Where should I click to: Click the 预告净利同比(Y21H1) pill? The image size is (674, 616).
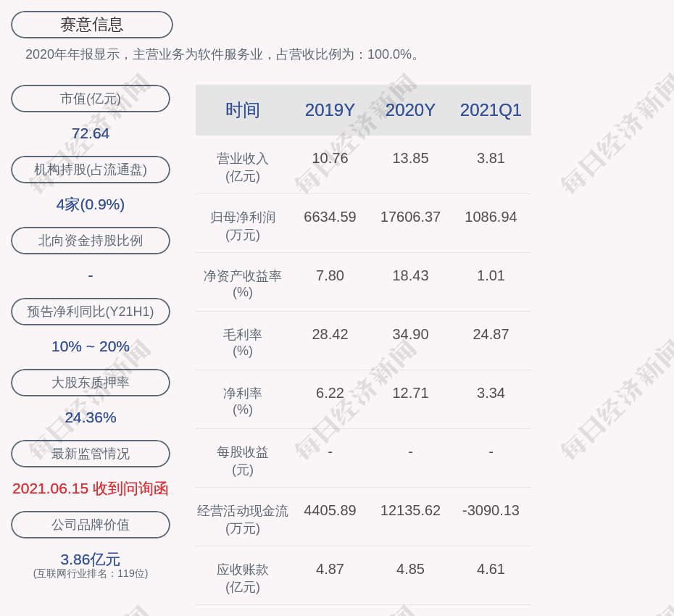(x=91, y=311)
